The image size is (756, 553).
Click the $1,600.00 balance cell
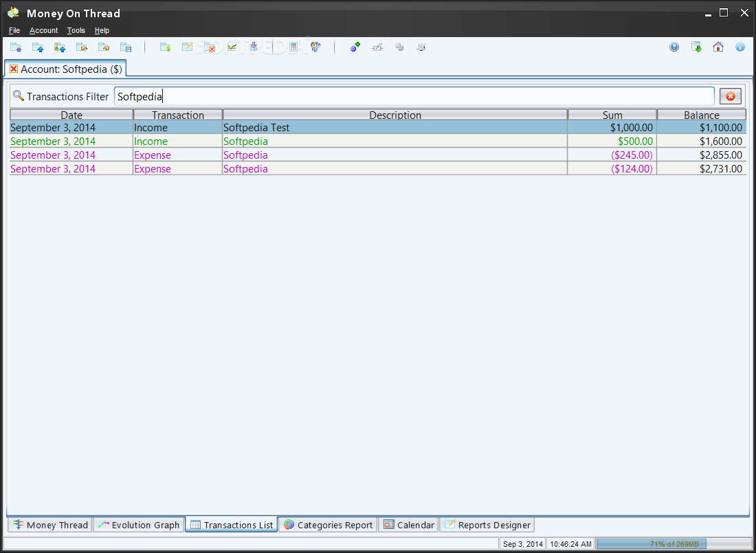coord(702,142)
